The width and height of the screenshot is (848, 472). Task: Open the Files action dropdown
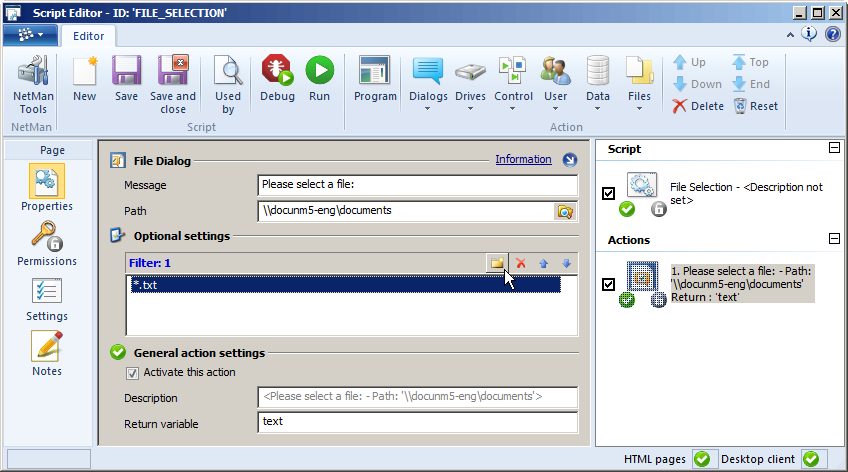pyautogui.click(x=639, y=83)
